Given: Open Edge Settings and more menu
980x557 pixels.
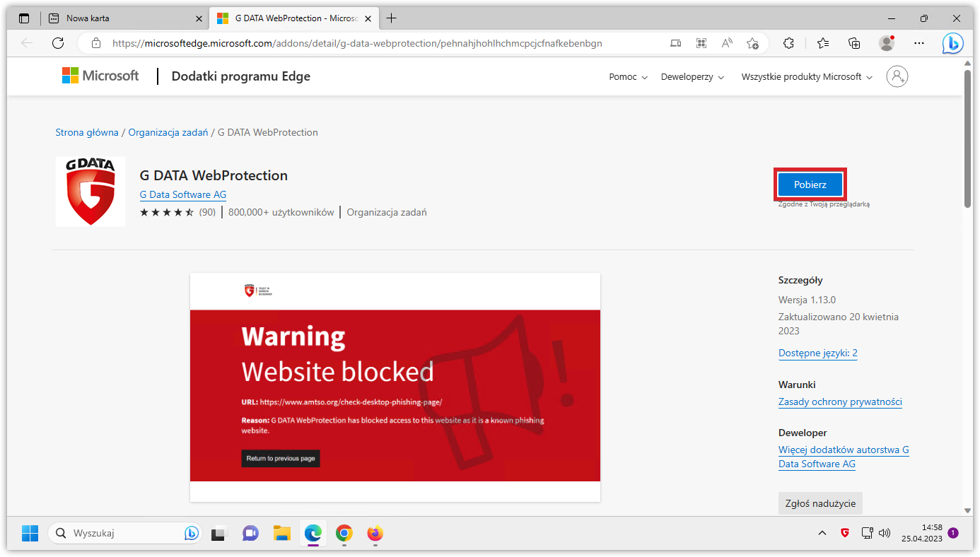Looking at the screenshot, I should (x=919, y=43).
